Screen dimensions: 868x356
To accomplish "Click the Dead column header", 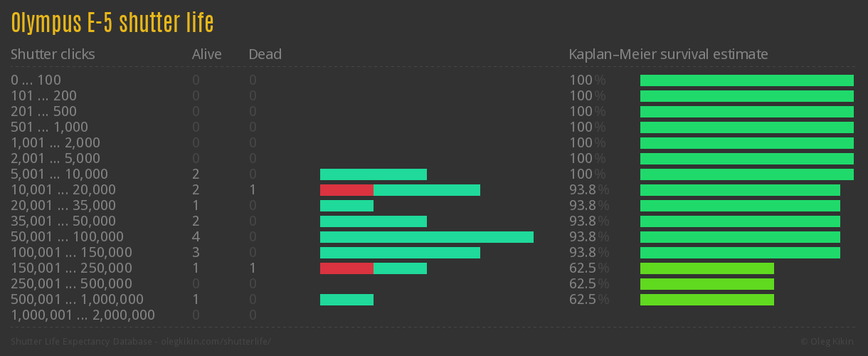I will [x=265, y=54].
